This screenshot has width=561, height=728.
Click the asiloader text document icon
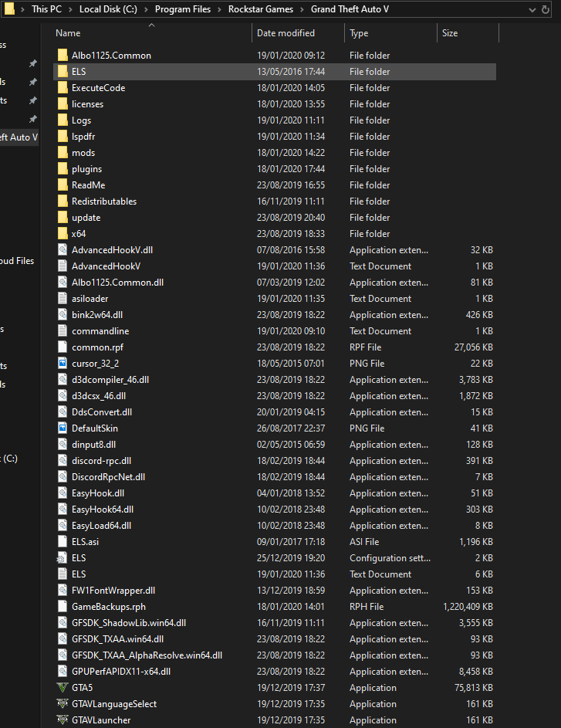pos(63,299)
